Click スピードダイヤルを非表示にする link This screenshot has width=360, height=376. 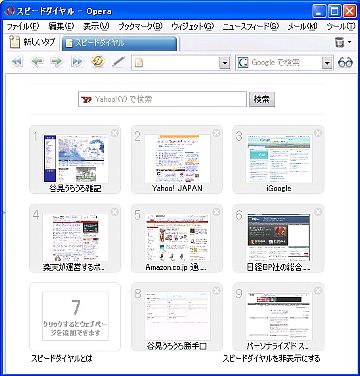[271, 359]
